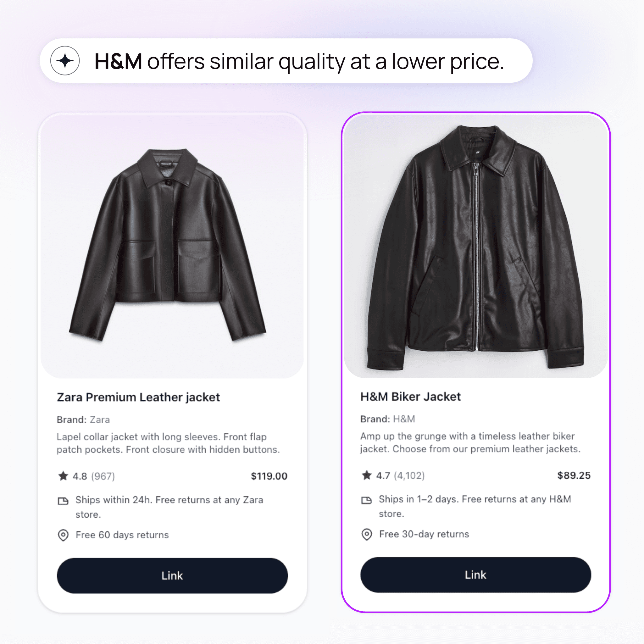View the H&M biker jacket product image
Image resolution: width=644 pixels, height=644 pixels.
(476, 247)
